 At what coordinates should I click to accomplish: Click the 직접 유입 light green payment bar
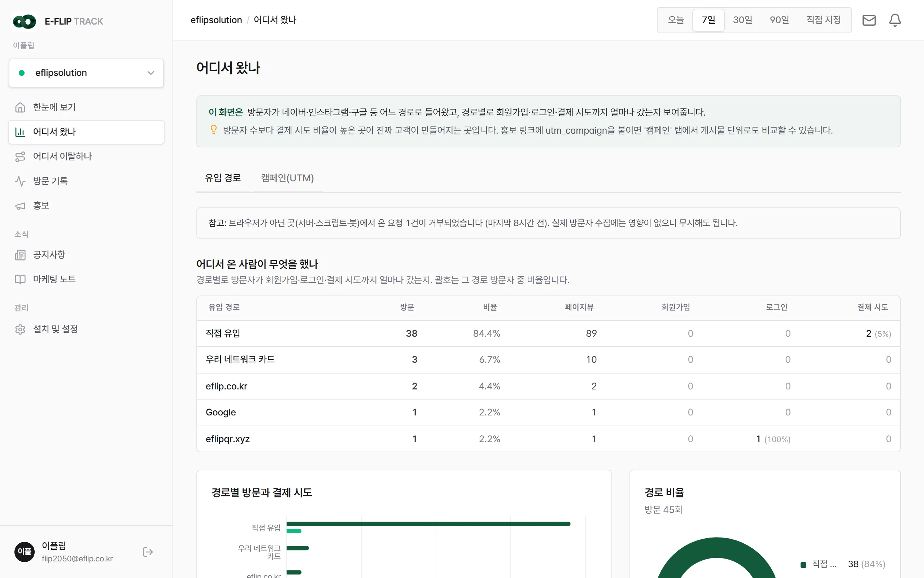pyautogui.click(x=294, y=531)
